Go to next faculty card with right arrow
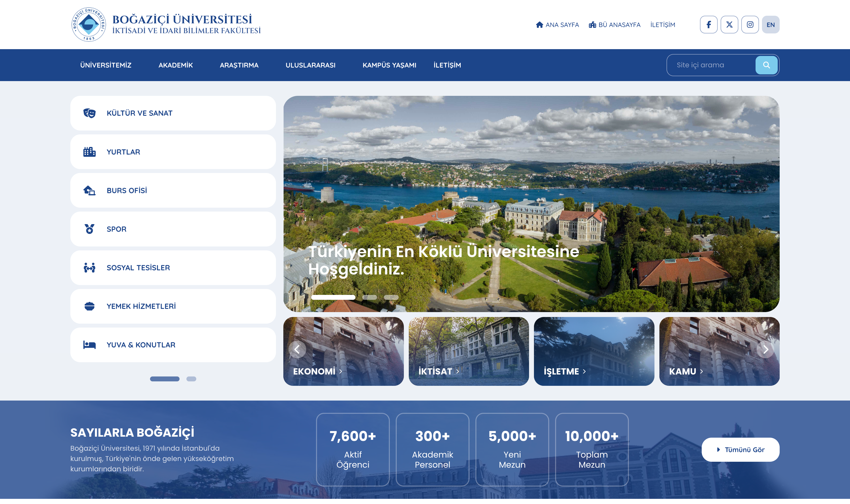Viewport: 850px width, 504px height. coord(765,349)
